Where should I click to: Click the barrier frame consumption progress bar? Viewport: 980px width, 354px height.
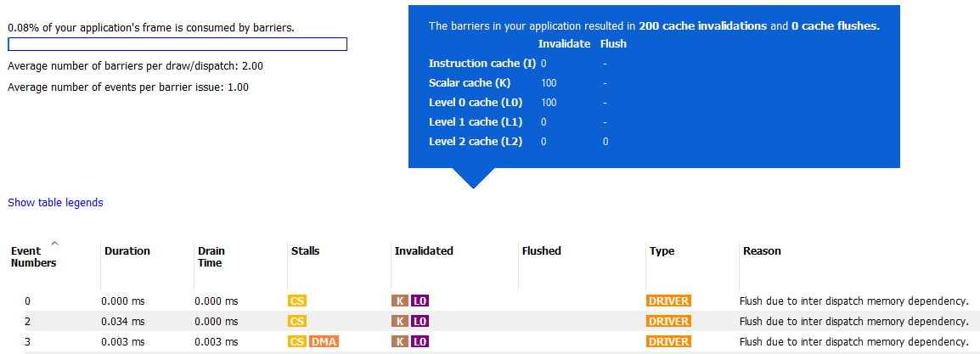tap(177, 44)
